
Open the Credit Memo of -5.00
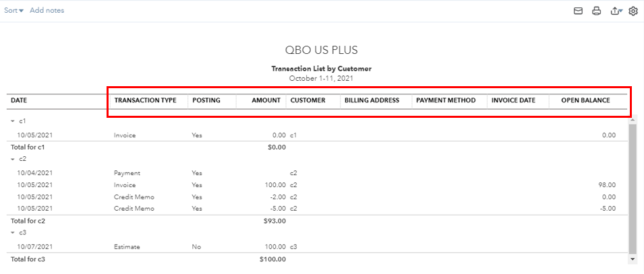[134, 209]
